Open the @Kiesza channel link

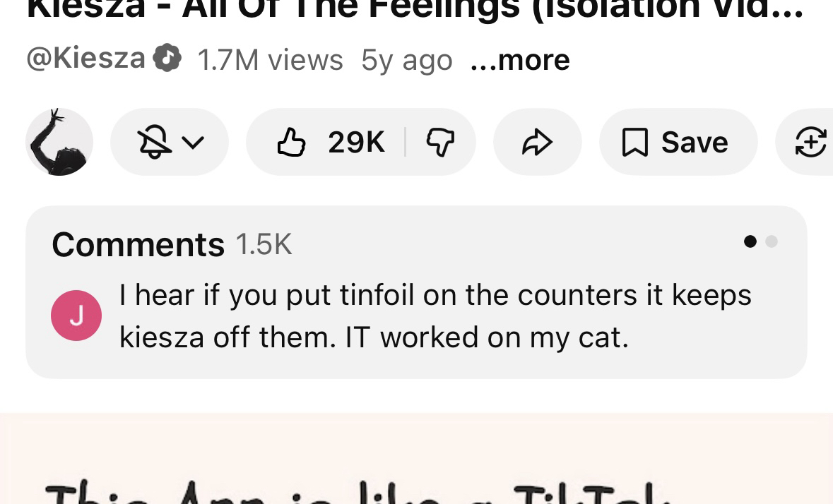point(85,58)
